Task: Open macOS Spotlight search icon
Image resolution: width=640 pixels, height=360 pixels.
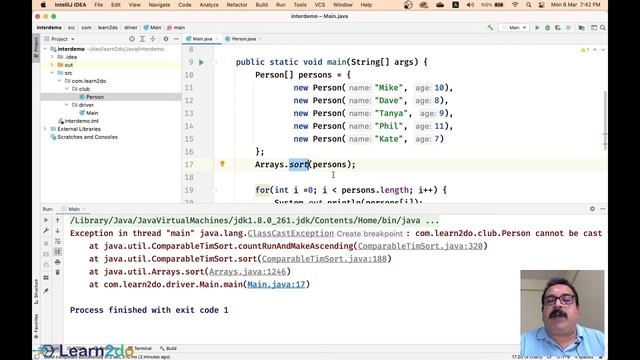Action: [x=529, y=5]
